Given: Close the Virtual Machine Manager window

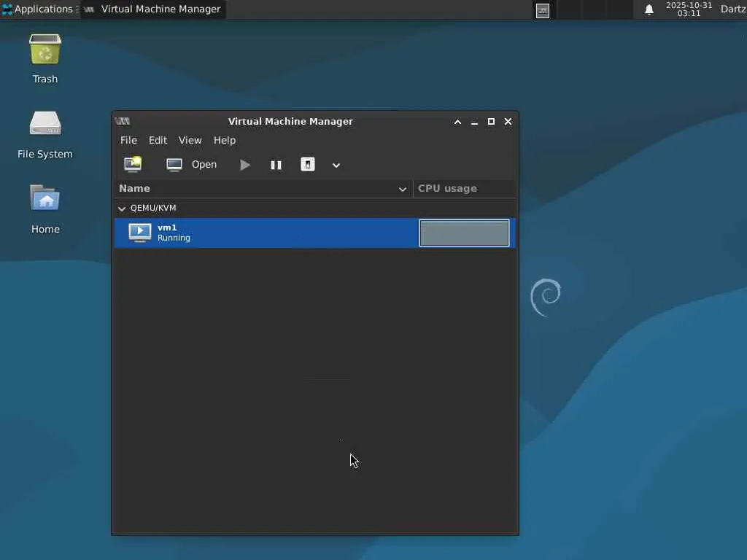Looking at the screenshot, I should [508, 122].
